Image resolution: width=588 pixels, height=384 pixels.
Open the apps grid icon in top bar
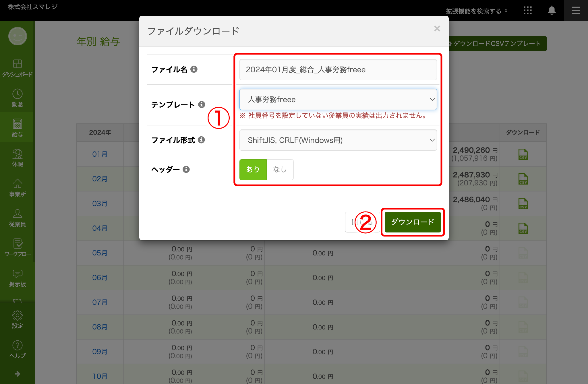(x=527, y=11)
